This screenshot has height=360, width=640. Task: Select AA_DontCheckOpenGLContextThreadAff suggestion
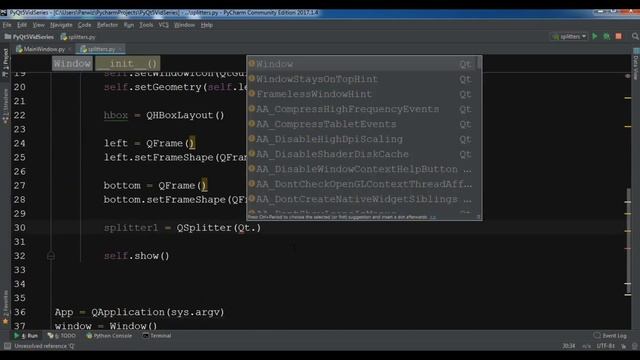[362, 184]
